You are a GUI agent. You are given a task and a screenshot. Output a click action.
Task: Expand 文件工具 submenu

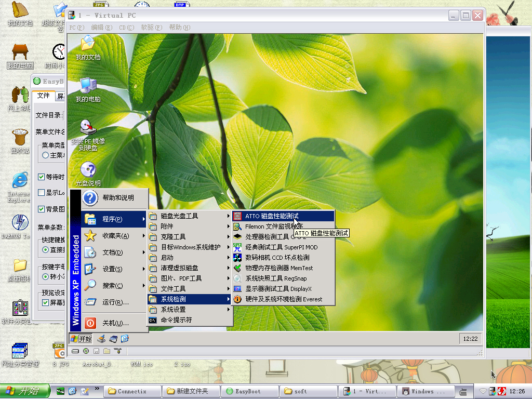pos(190,289)
